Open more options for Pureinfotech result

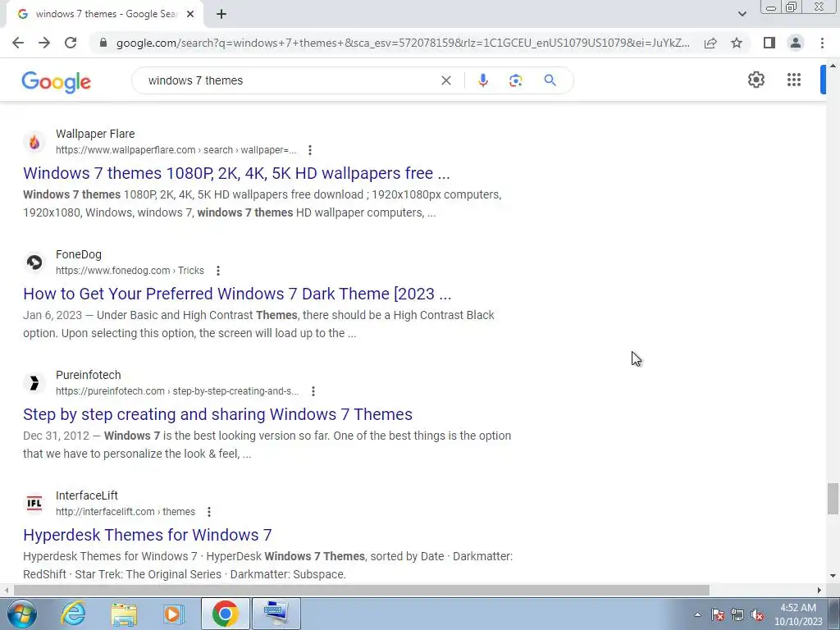point(313,391)
